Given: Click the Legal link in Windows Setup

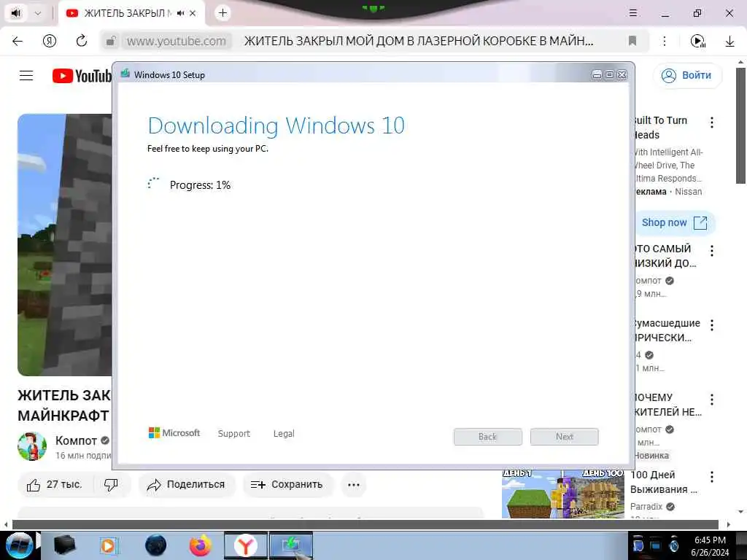Looking at the screenshot, I should click(x=284, y=433).
